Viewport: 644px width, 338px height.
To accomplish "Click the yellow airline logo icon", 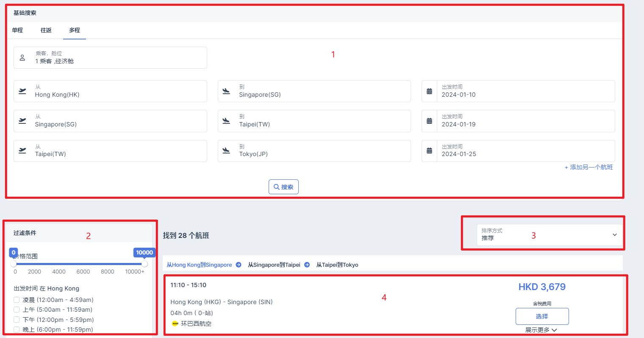I will 175,324.
